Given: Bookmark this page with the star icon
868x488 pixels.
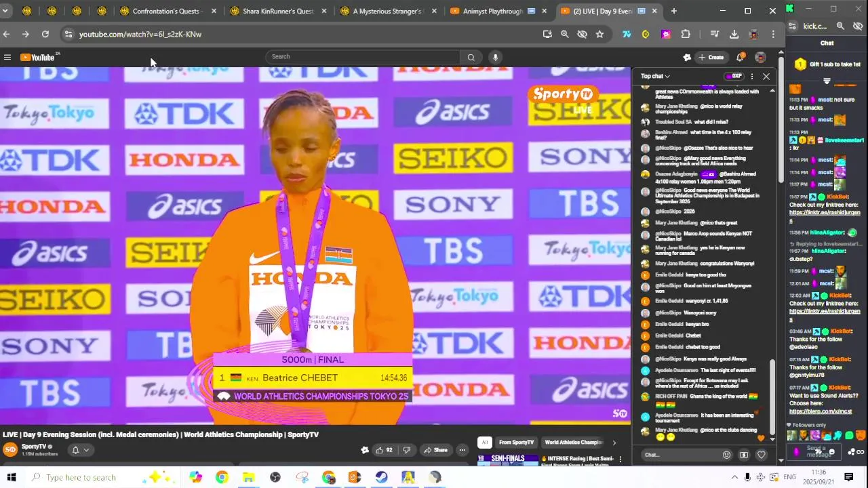Looking at the screenshot, I should pyautogui.click(x=599, y=34).
